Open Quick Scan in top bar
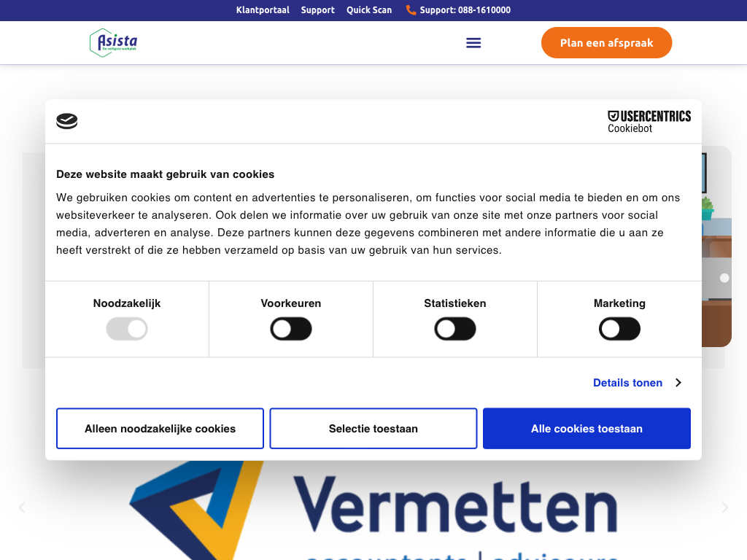747x560 pixels. click(x=369, y=10)
